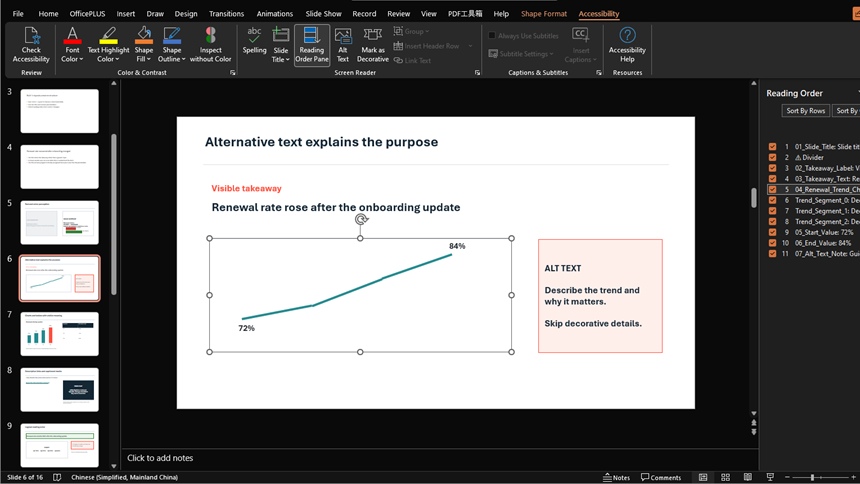Expand Text Highlight Color dropdown

coord(117,59)
